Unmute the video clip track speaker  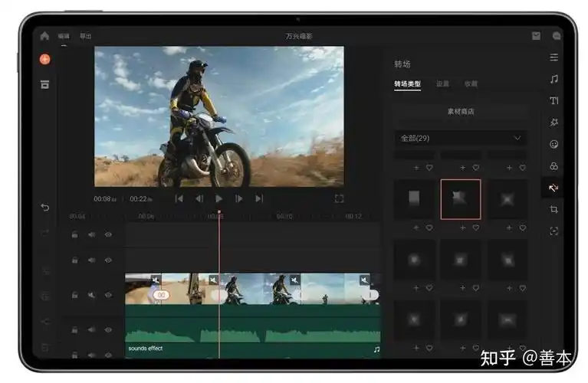point(91,296)
